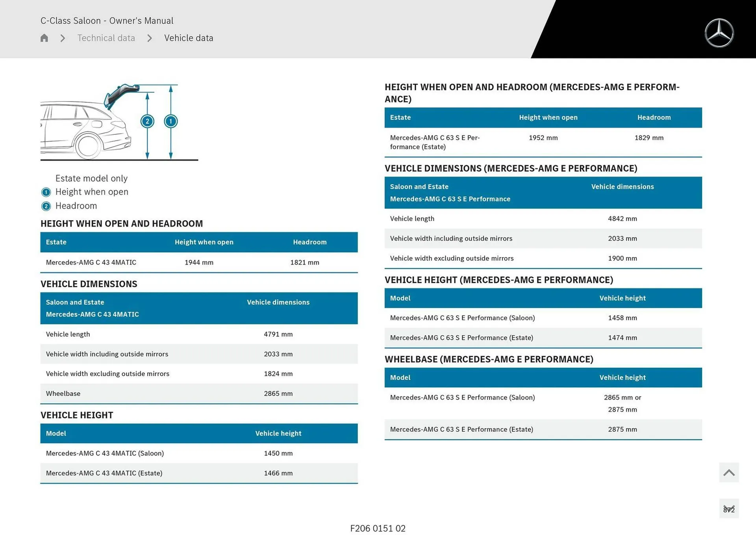The width and height of the screenshot is (756, 535).
Task: Click the home icon in breadcrumb
Action: (x=44, y=38)
